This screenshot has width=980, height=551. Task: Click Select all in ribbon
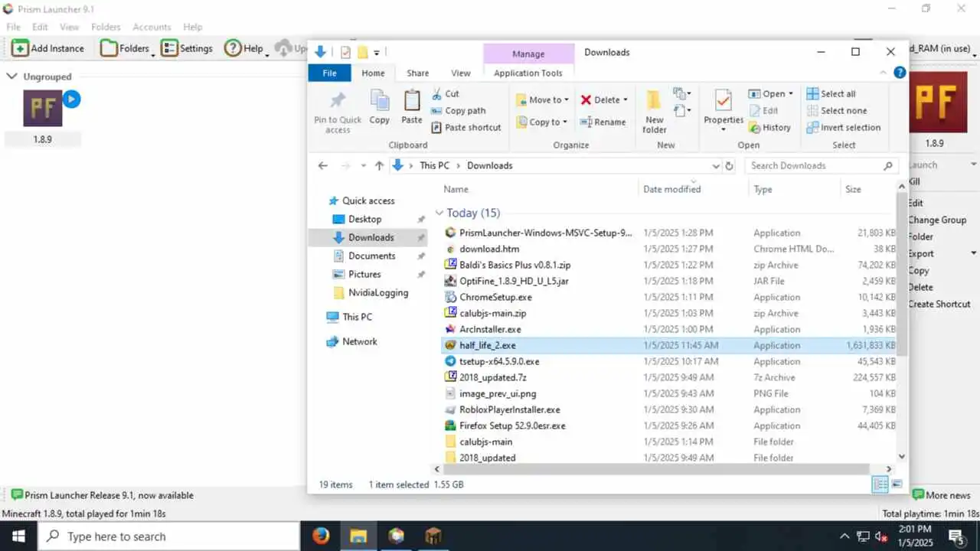(x=831, y=93)
